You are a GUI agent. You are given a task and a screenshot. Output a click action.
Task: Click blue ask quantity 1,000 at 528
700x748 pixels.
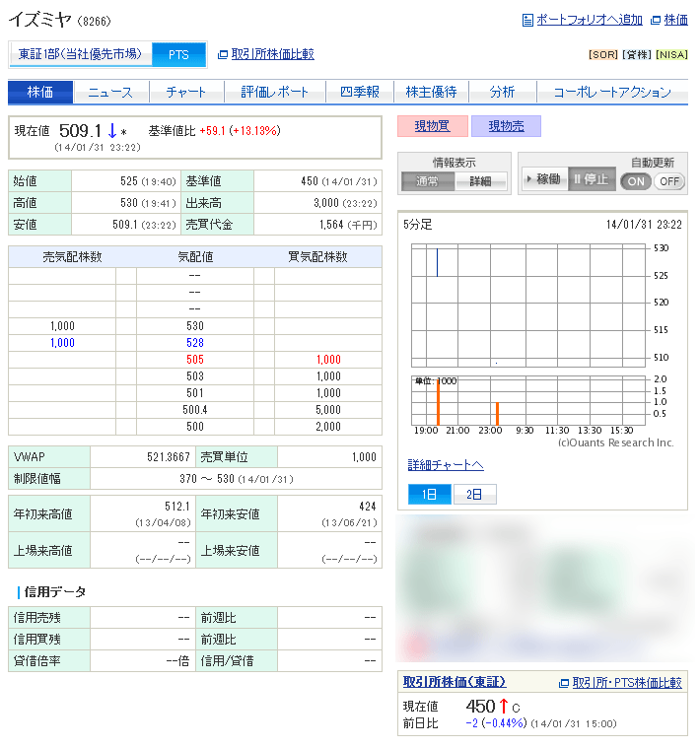coord(62,343)
